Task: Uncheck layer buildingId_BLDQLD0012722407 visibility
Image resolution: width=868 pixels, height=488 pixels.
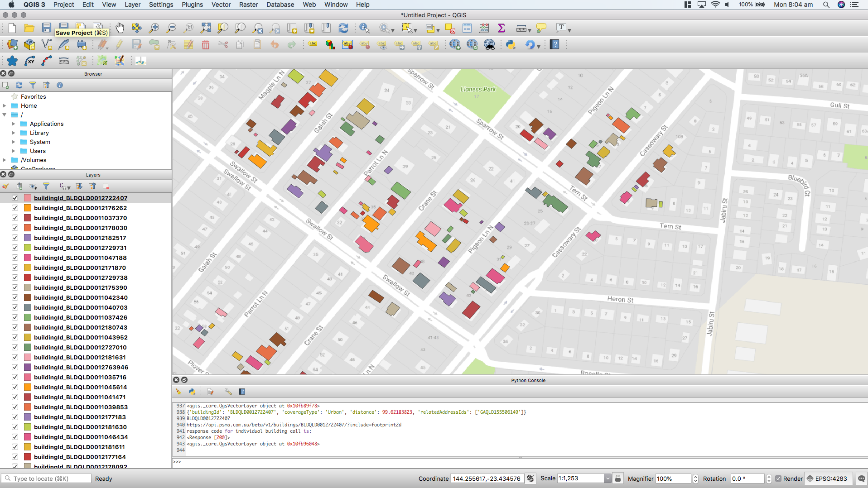Action: point(15,198)
